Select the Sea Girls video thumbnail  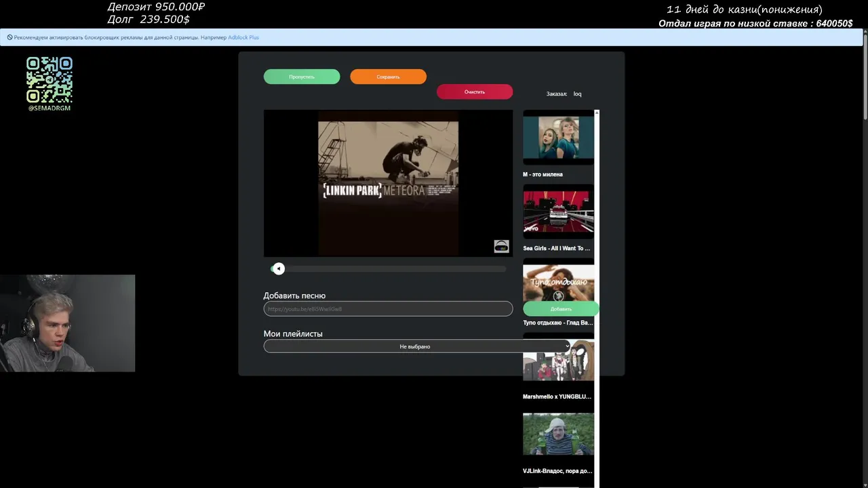coord(558,211)
